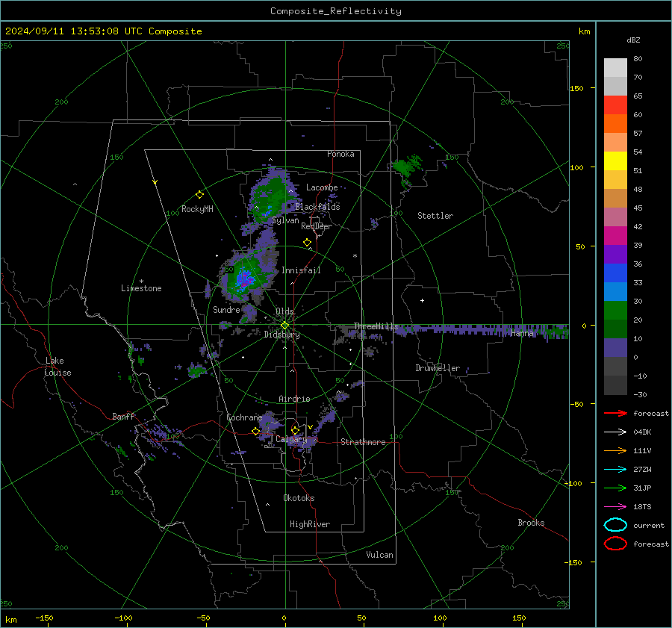The height and width of the screenshot is (628, 672).
Task: Click the Calgary city label
Action: click(x=291, y=439)
